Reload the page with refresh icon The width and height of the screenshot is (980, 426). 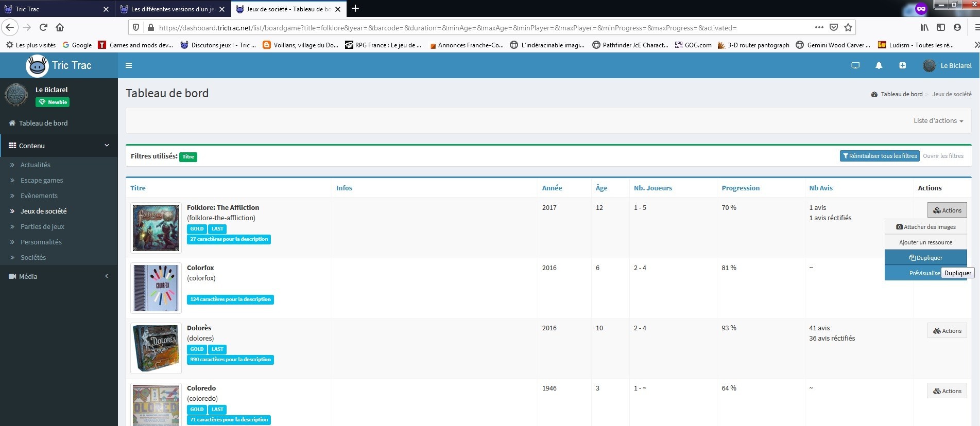tap(43, 27)
